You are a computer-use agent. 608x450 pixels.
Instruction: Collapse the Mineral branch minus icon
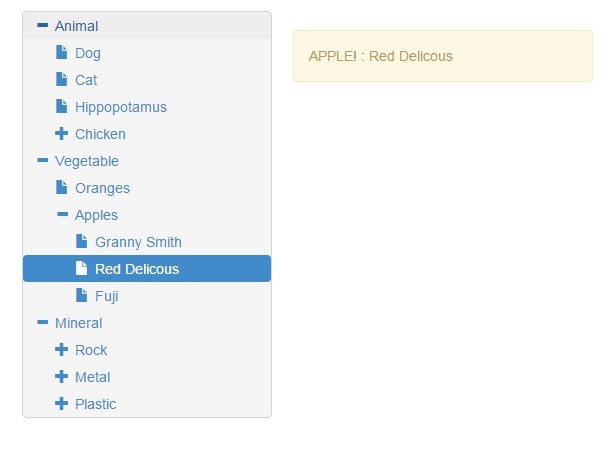click(42, 323)
